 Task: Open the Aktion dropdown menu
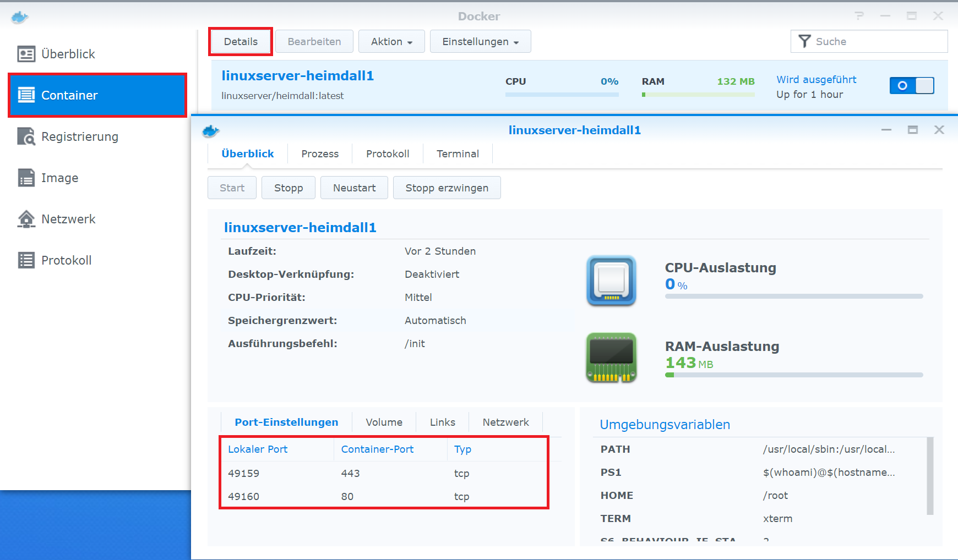pyautogui.click(x=391, y=41)
